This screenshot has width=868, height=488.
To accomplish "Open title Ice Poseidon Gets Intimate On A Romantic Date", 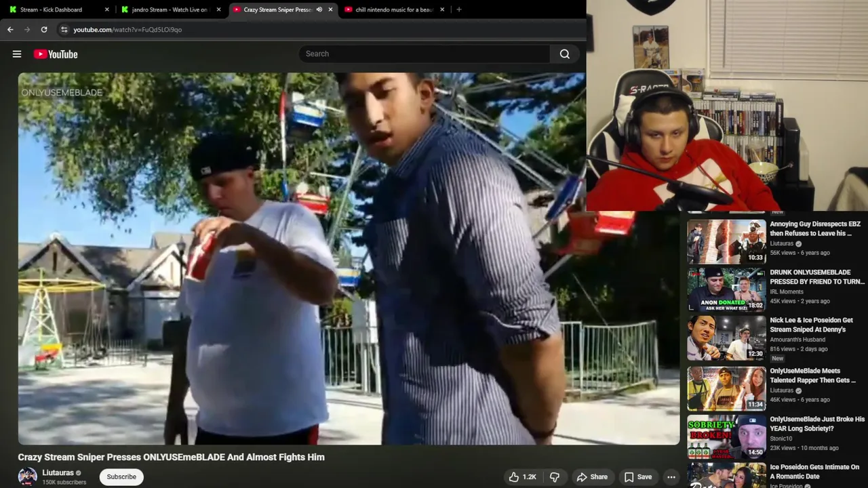I will [x=814, y=472].
